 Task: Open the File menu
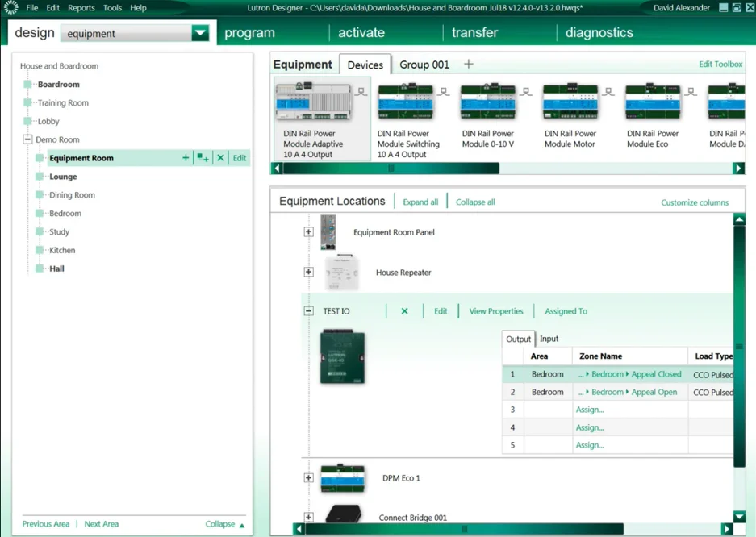(x=31, y=8)
